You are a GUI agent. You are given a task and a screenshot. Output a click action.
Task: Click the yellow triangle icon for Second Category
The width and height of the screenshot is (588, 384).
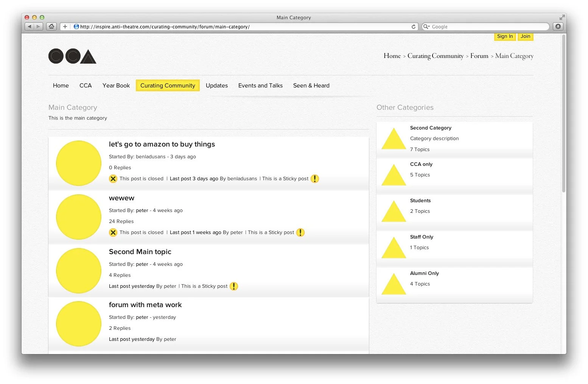[x=394, y=139]
